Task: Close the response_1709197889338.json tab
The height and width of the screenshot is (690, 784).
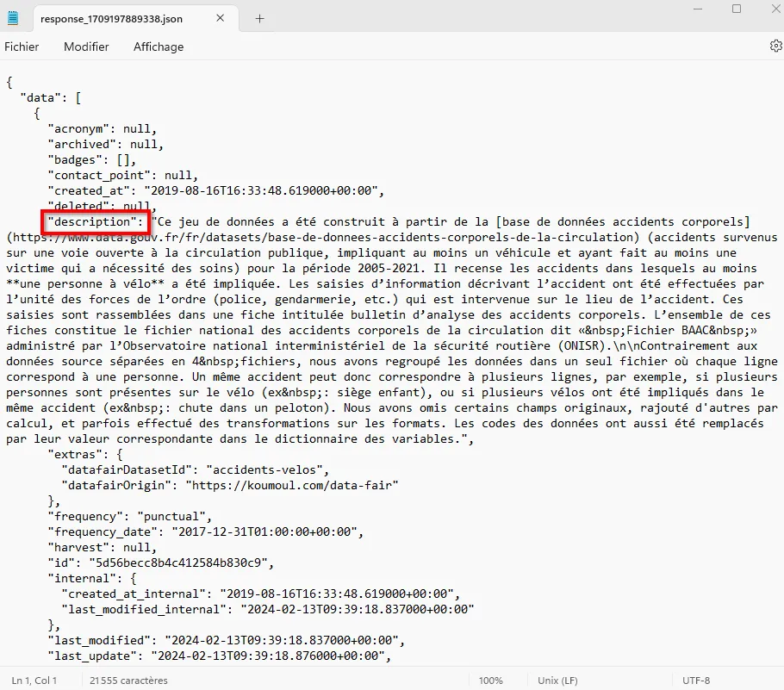Action: point(220,18)
